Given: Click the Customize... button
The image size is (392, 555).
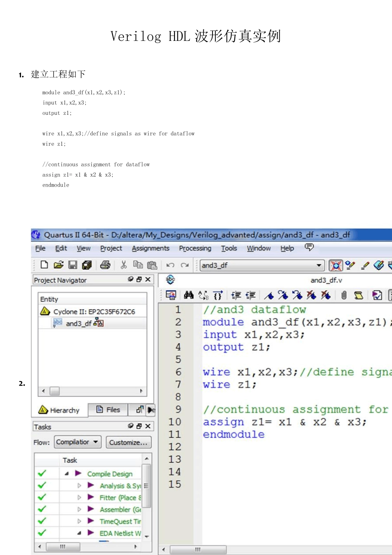Looking at the screenshot, I should click(128, 442).
